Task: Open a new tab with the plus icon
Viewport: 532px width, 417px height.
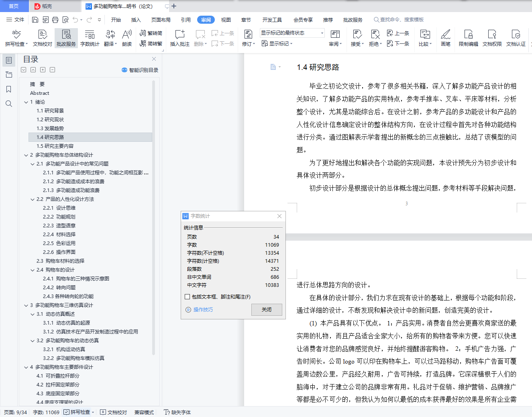Action: pyautogui.click(x=174, y=6)
